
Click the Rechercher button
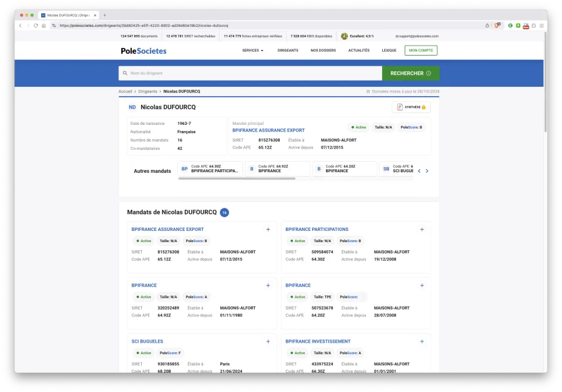coord(411,73)
